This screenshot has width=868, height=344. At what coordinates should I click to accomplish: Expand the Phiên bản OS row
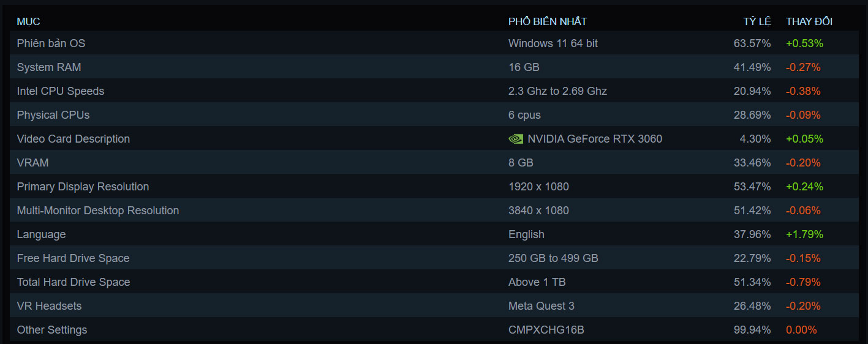(x=51, y=43)
